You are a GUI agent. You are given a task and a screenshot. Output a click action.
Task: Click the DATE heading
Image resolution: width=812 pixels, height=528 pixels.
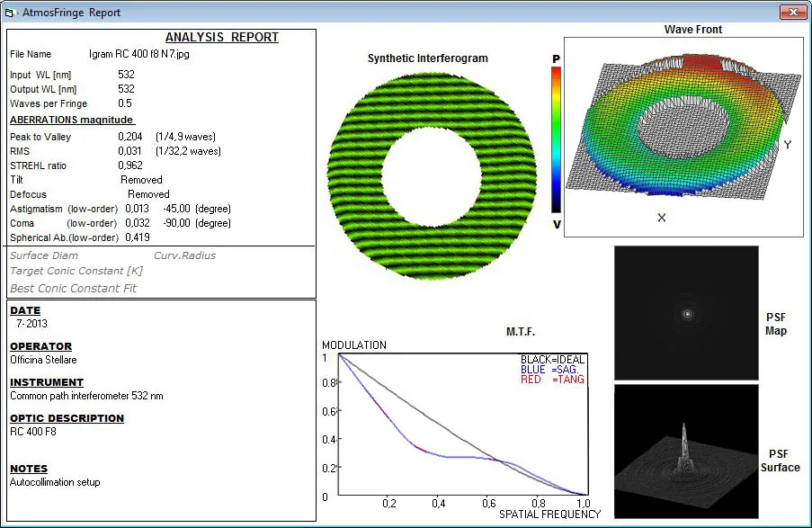point(25,310)
